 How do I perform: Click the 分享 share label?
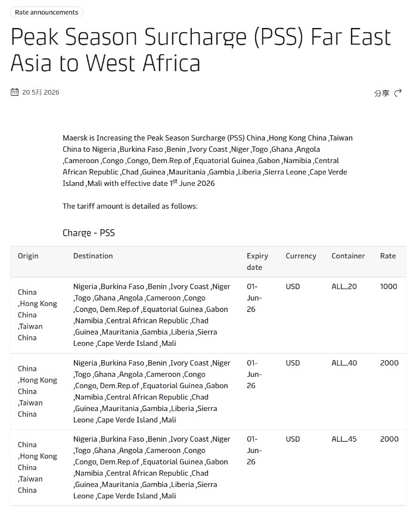(x=382, y=93)
